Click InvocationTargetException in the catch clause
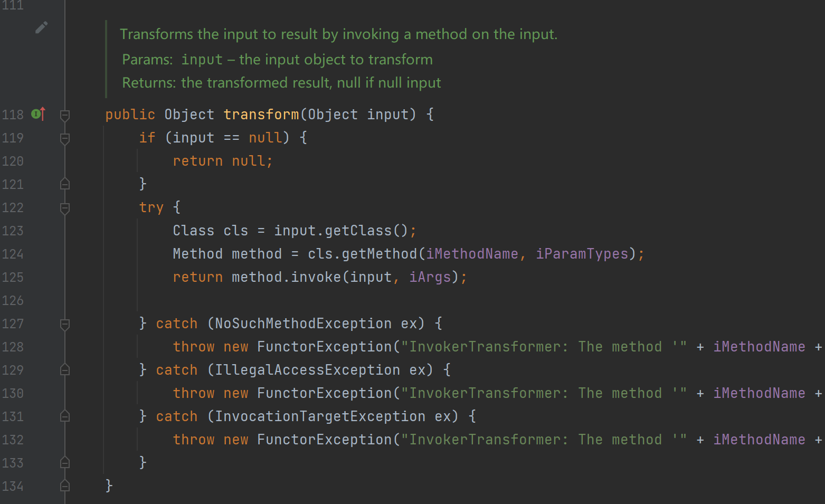This screenshot has height=504, width=825. pyautogui.click(x=320, y=416)
